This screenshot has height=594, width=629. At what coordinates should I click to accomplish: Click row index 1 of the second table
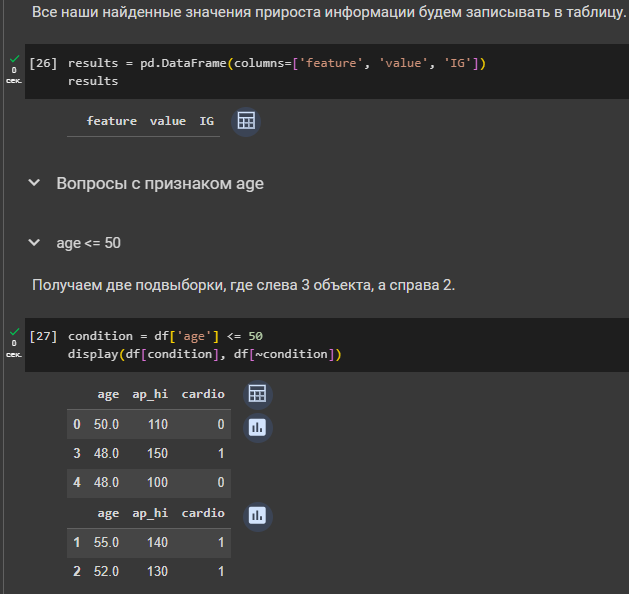[77, 543]
